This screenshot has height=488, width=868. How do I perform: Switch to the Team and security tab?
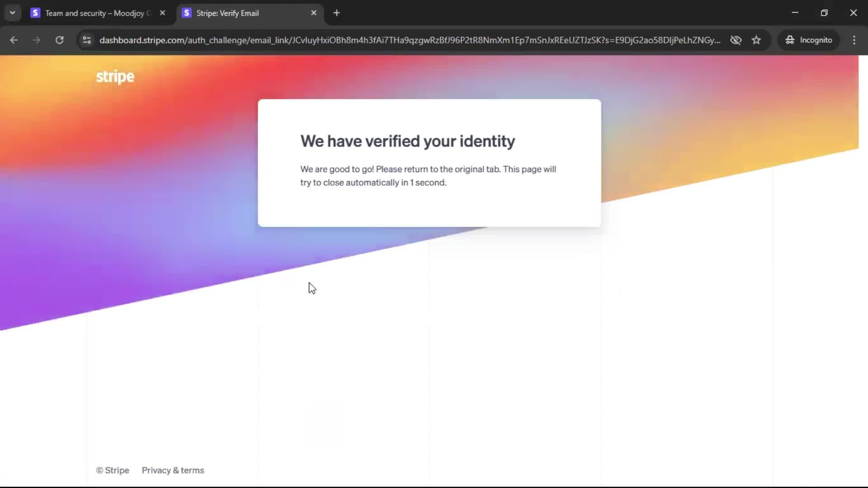coord(95,13)
